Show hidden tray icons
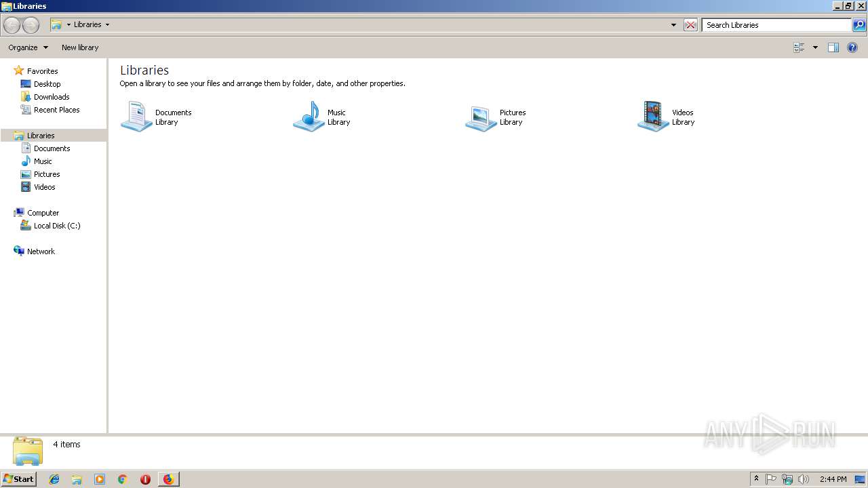 point(756,479)
